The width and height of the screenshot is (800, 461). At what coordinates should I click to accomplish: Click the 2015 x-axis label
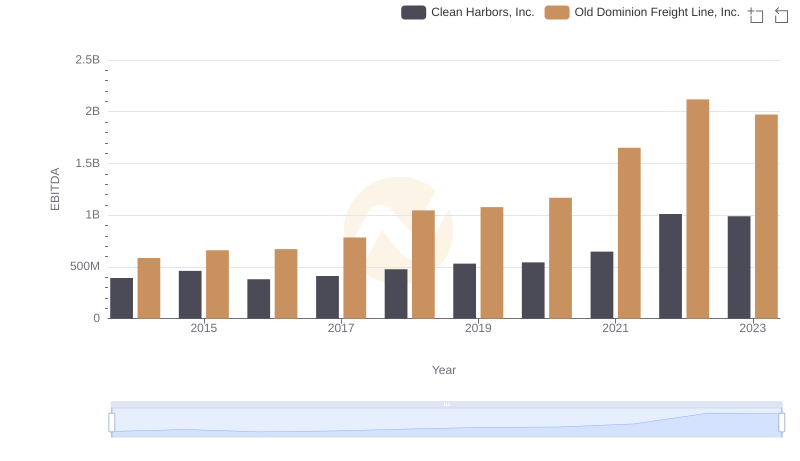[204, 328]
